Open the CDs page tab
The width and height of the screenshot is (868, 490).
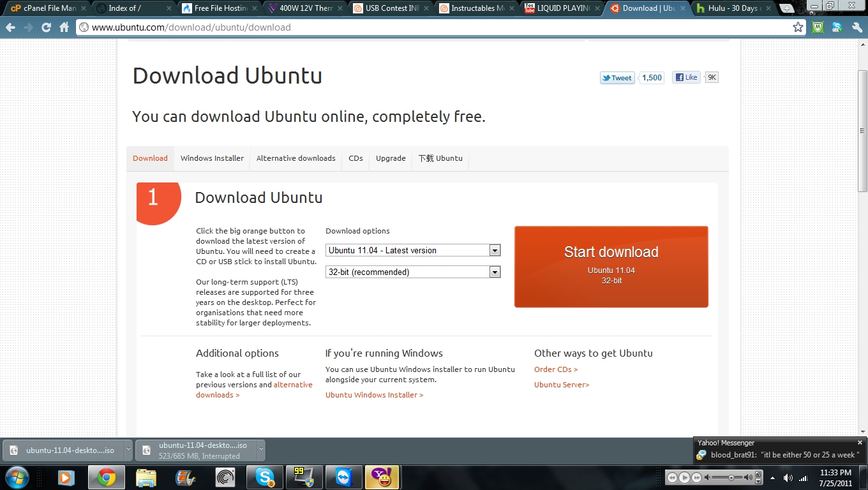pyautogui.click(x=355, y=158)
